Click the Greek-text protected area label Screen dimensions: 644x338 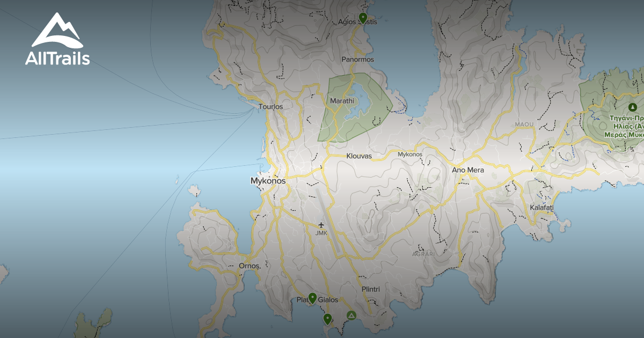click(x=626, y=126)
